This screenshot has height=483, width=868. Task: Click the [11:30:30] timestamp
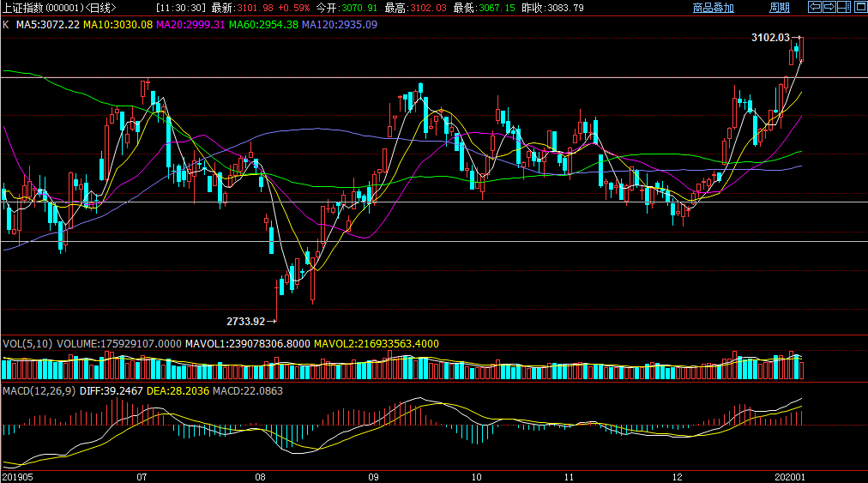pyautogui.click(x=181, y=8)
